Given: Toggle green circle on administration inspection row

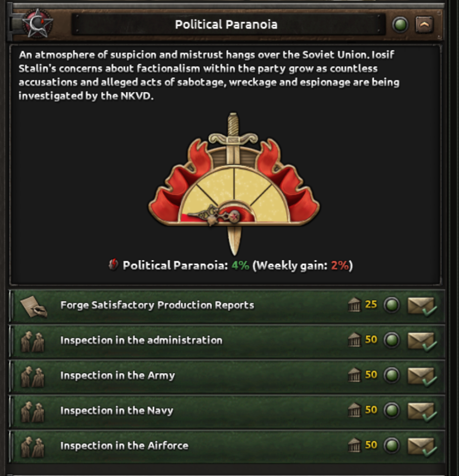Looking at the screenshot, I should (391, 341).
